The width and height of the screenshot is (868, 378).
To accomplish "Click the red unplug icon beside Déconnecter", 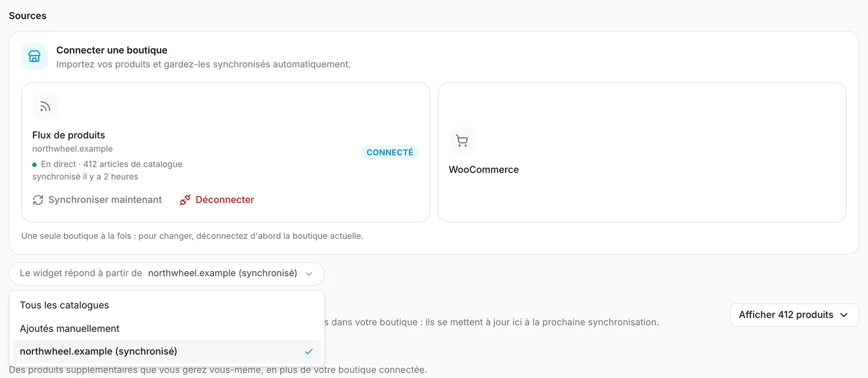I will pyautogui.click(x=185, y=200).
